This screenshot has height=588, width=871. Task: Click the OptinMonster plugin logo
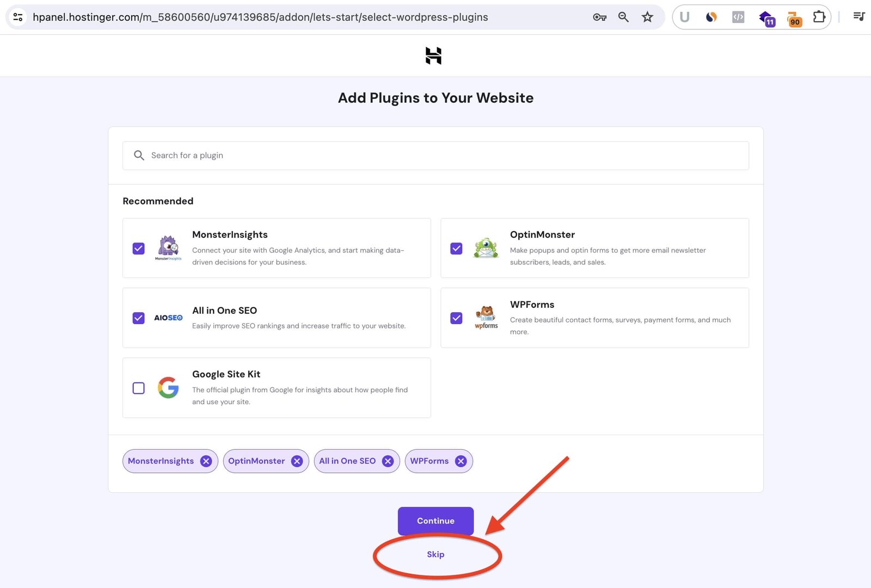[486, 248]
